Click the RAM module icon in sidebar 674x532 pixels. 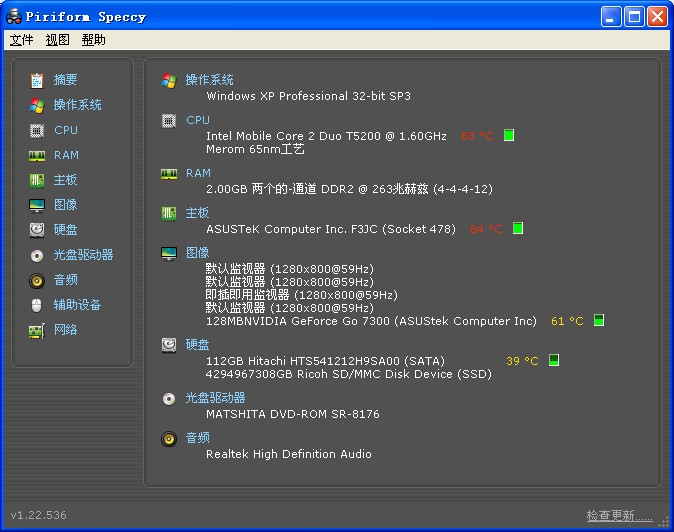click(x=37, y=156)
